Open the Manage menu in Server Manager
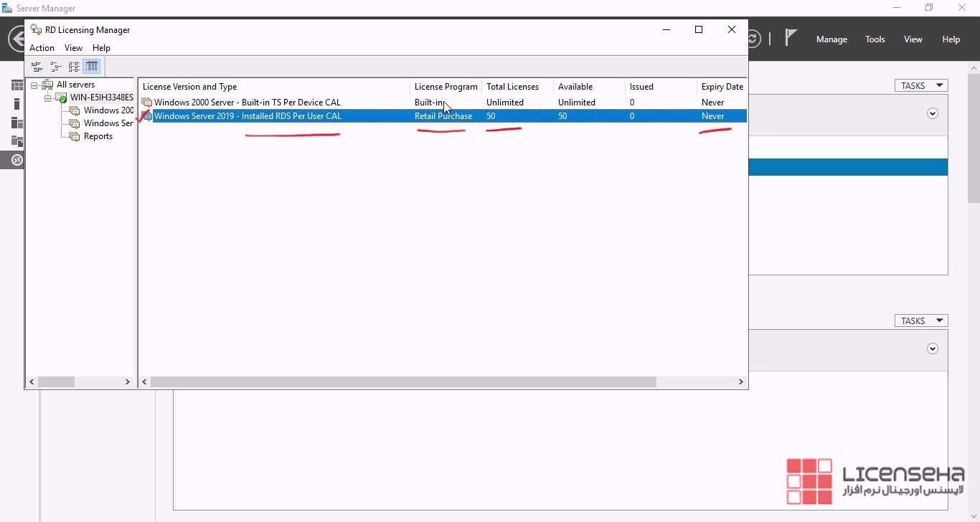The width and height of the screenshot is (980, 522). [831, 39]
